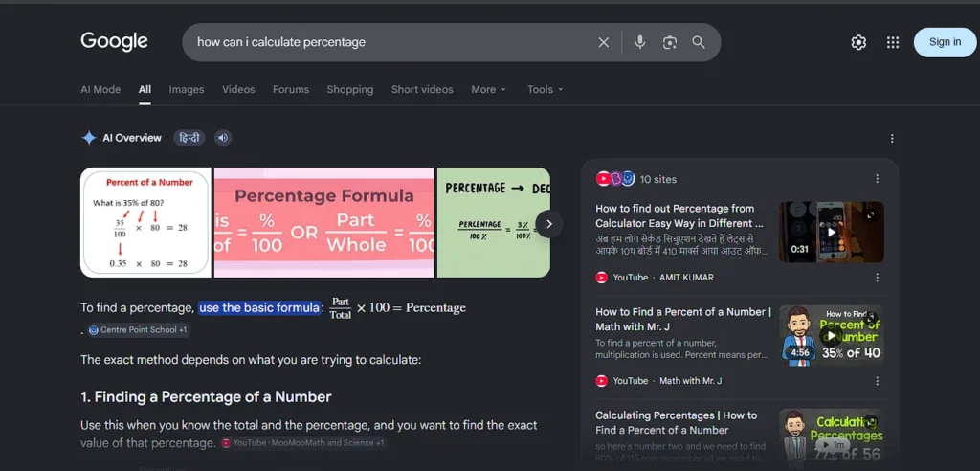Click YouTube icon beside AMIT KUMAR

[601, 277]
